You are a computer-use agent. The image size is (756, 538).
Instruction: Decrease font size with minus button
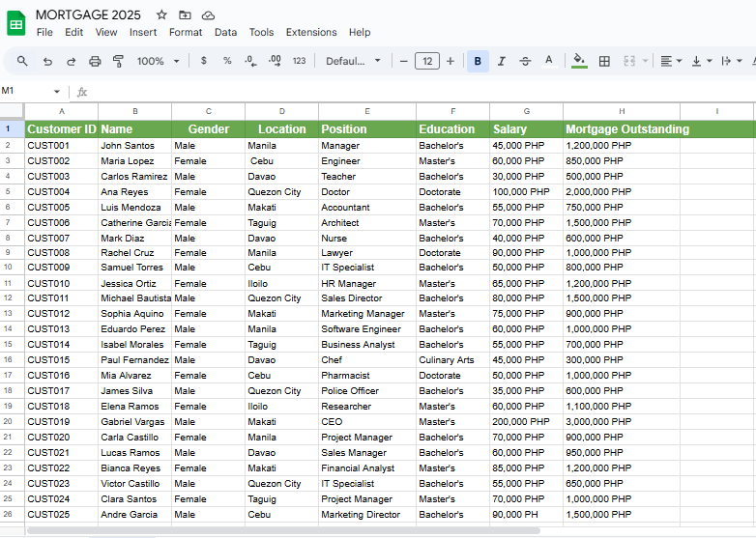tap(404, 61)
